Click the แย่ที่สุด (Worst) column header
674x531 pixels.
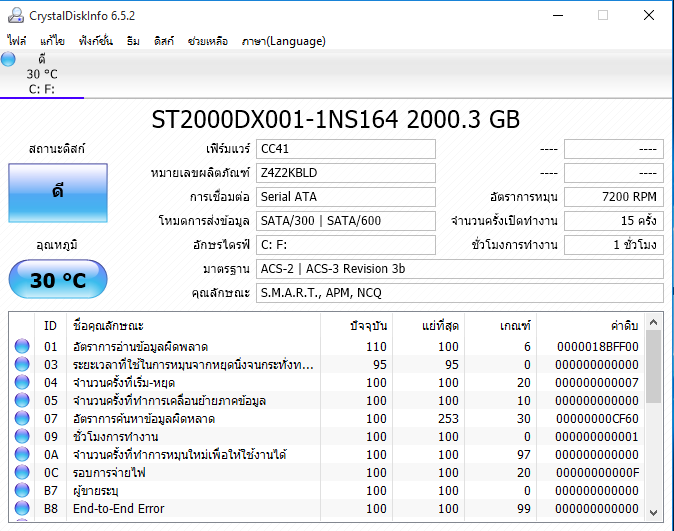[429, 326]
